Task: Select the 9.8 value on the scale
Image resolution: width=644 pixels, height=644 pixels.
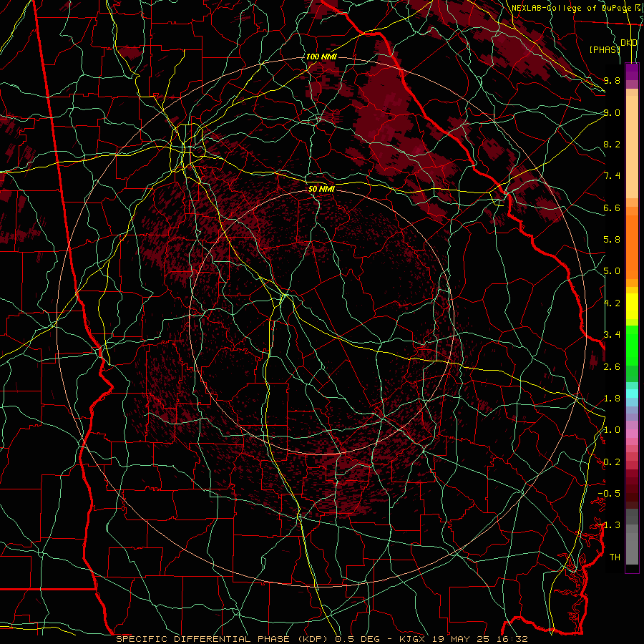Action: (612, 80)
